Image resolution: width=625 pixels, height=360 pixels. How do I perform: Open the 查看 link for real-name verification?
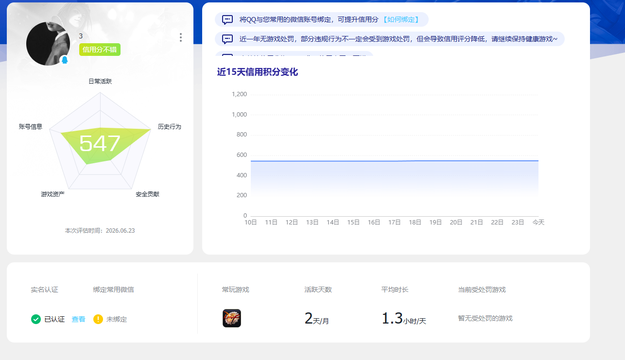pyautogui.click(x=79, y=319)
